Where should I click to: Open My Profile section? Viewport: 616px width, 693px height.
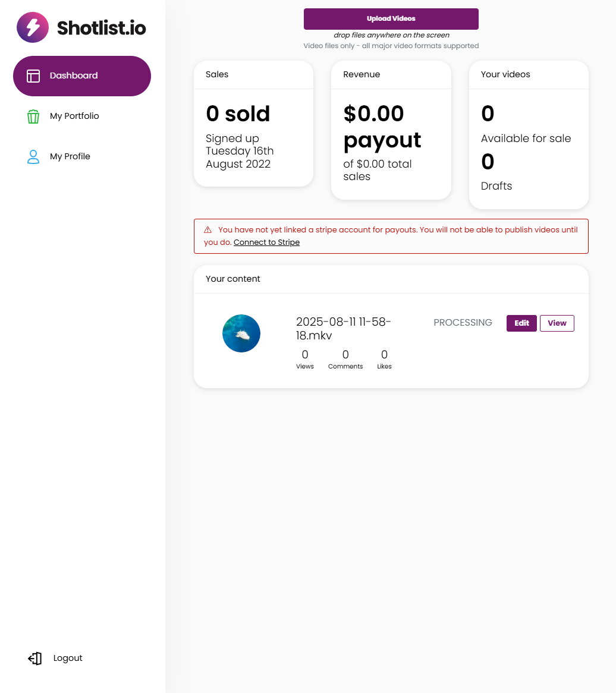coord(70,157)
